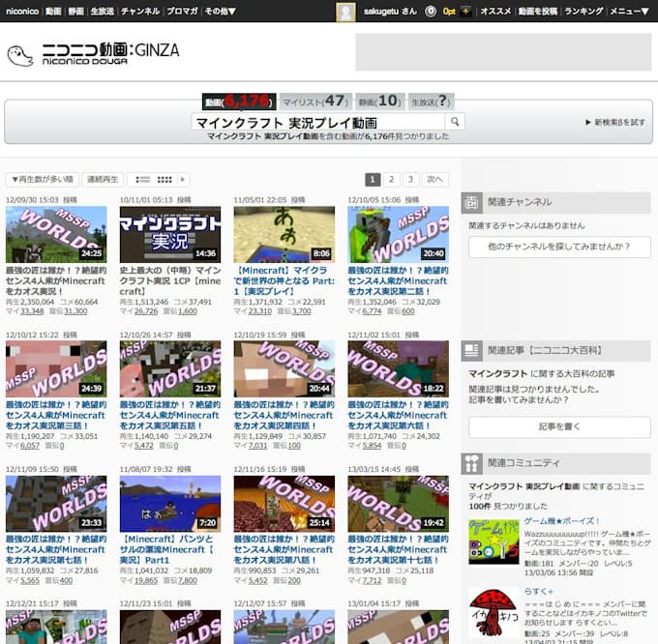Image resolution: width=658 pixels, height=644 pixels.
Task: Click the related channel section icon
Action: (471, 202)
